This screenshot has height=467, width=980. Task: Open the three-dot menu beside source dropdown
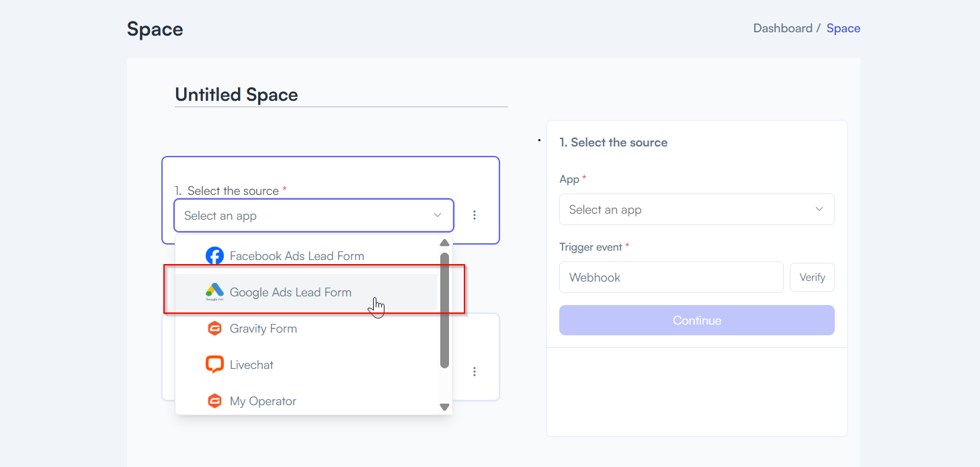(x=475, y=215)
